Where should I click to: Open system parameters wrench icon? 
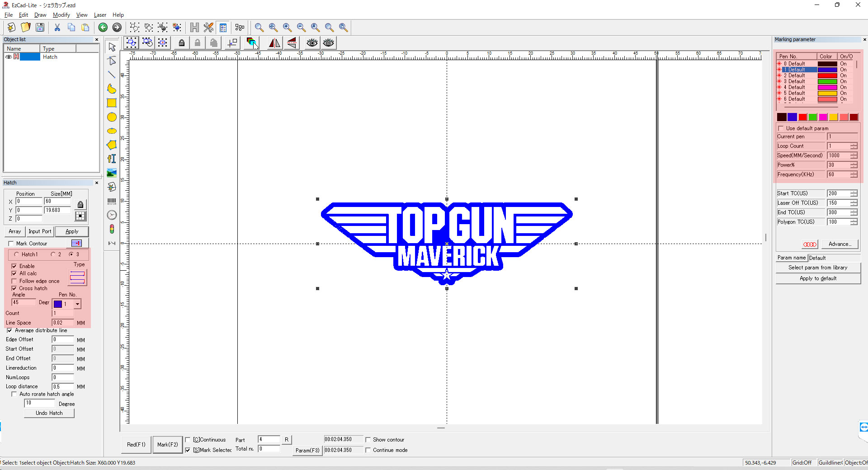coord(208,28)
